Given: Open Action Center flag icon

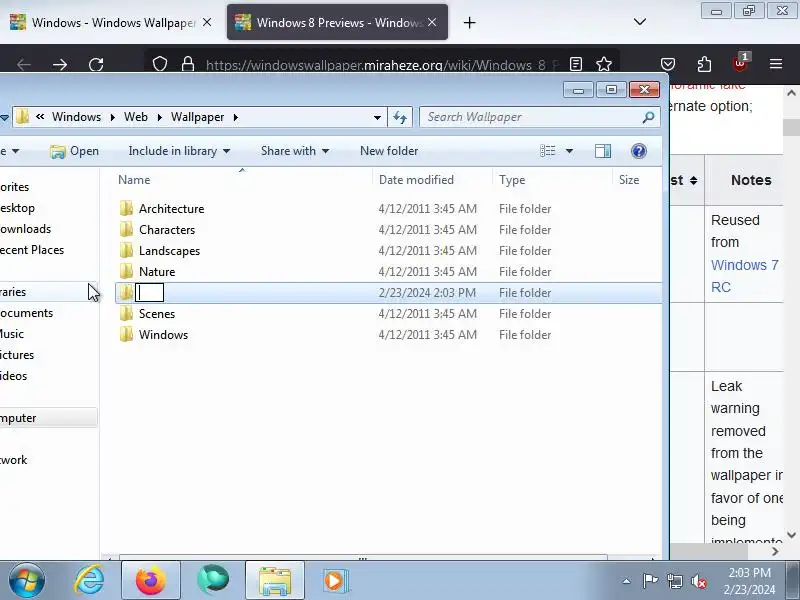Looking at the screenshot, I should (x=649, y=581).
